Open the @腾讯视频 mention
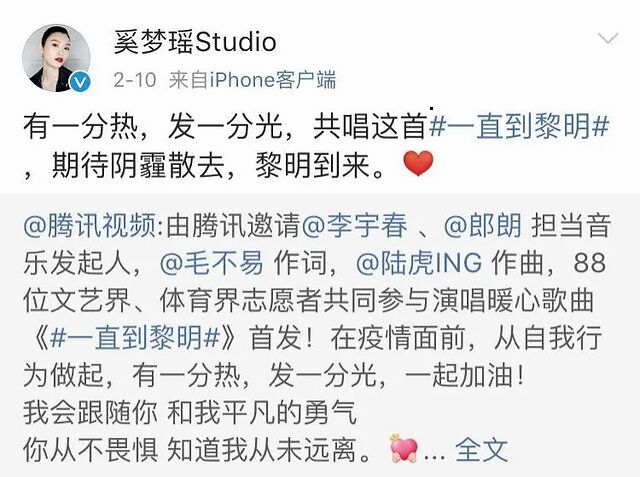640x477 pixels. tap(89, 226)
